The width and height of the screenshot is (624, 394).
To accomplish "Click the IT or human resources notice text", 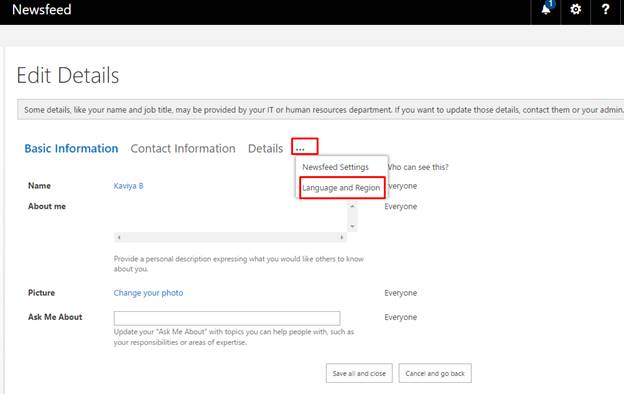I will coord(323,110).
